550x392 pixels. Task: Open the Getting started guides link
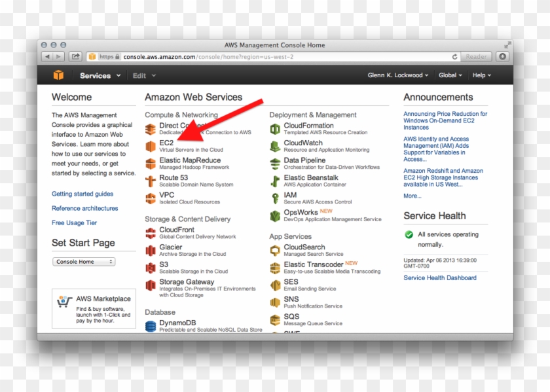tap(82, 194)
